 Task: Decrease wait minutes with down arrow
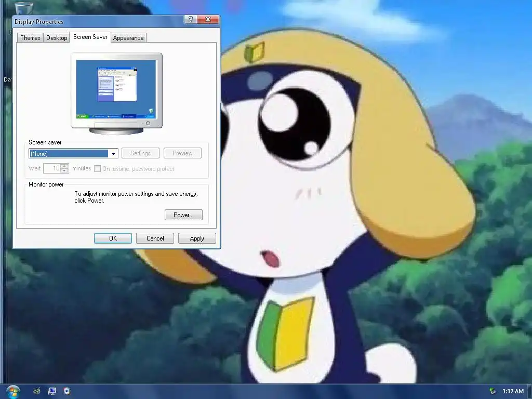click(64, 170)
